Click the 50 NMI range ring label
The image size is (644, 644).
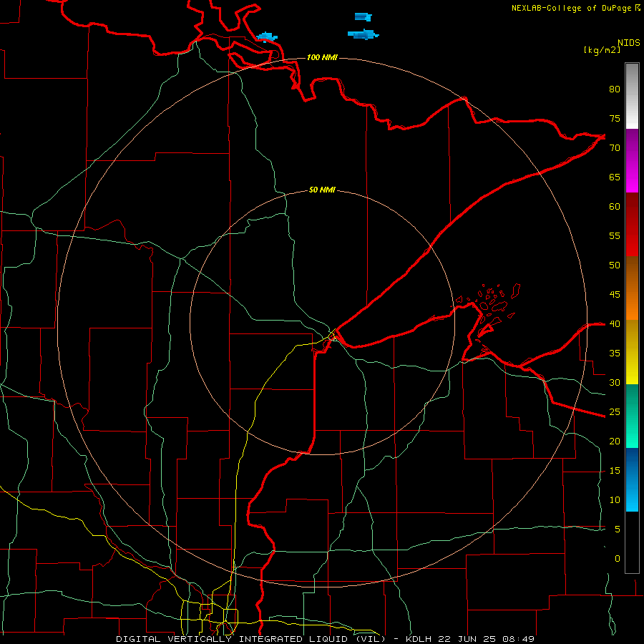(322, 190)
